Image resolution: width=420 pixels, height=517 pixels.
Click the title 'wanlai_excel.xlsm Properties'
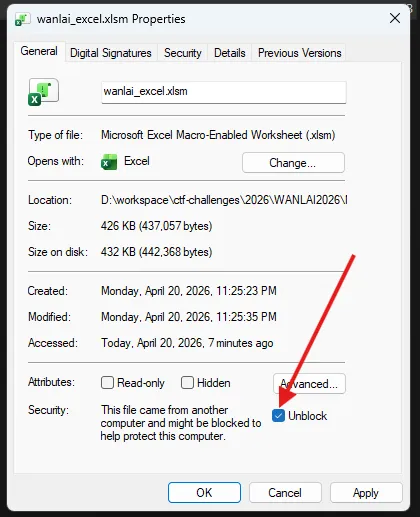[x=111, y=19]
